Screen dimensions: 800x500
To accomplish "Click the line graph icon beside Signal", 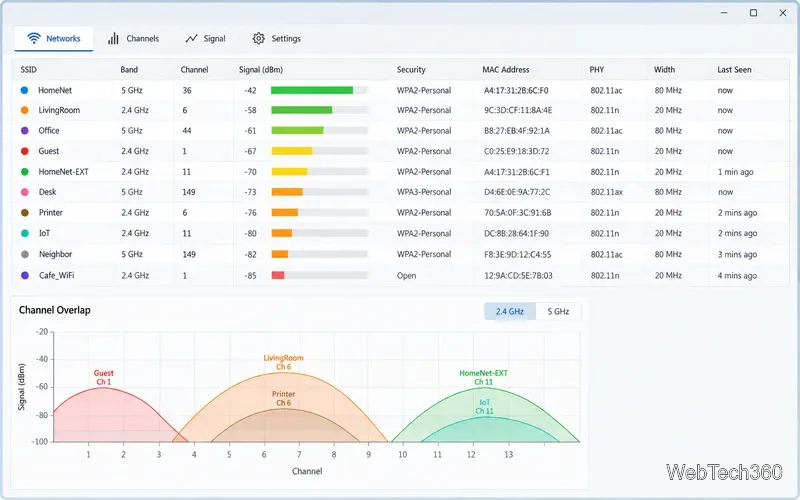I will click(x=191, y=38).
